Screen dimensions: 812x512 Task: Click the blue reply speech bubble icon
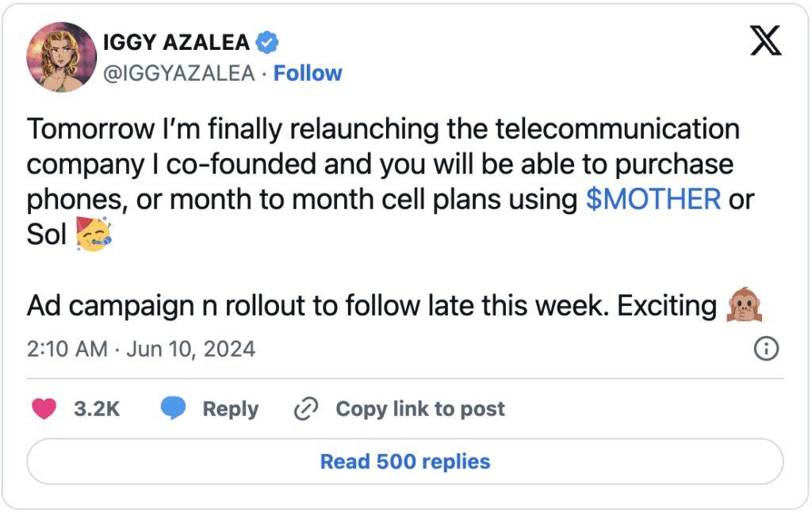tap(173, 408)
